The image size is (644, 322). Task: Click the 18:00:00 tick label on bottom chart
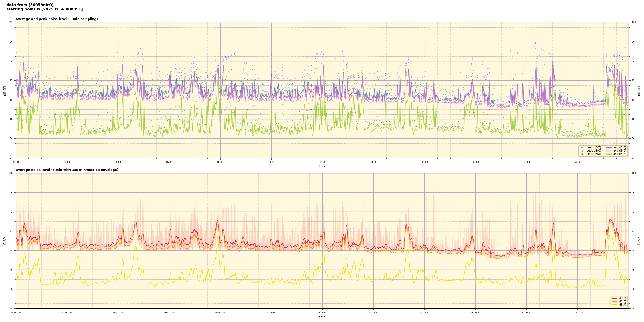click(475, 313)
